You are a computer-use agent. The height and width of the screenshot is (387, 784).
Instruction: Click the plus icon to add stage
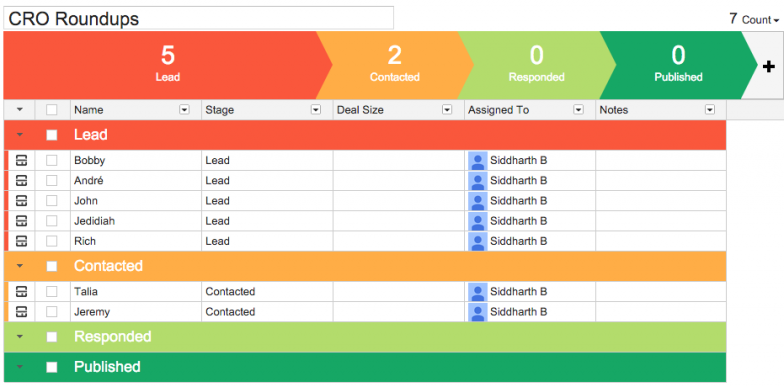coord(768,66)
